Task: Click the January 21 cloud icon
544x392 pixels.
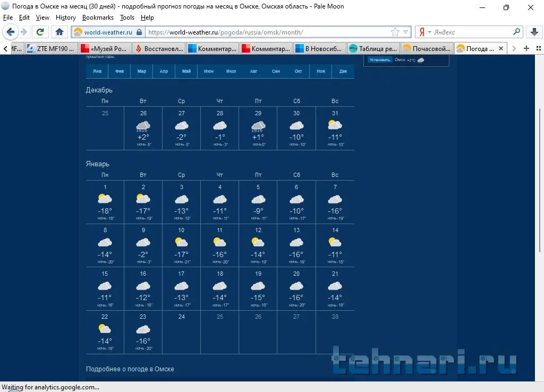Action: click(x=335, y=286)
